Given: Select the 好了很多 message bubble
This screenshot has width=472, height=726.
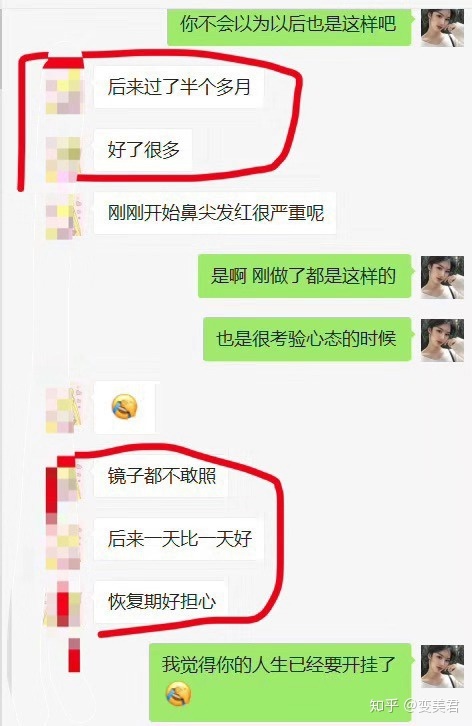Looking at the screenshot, I should click(x=143, y=150).
